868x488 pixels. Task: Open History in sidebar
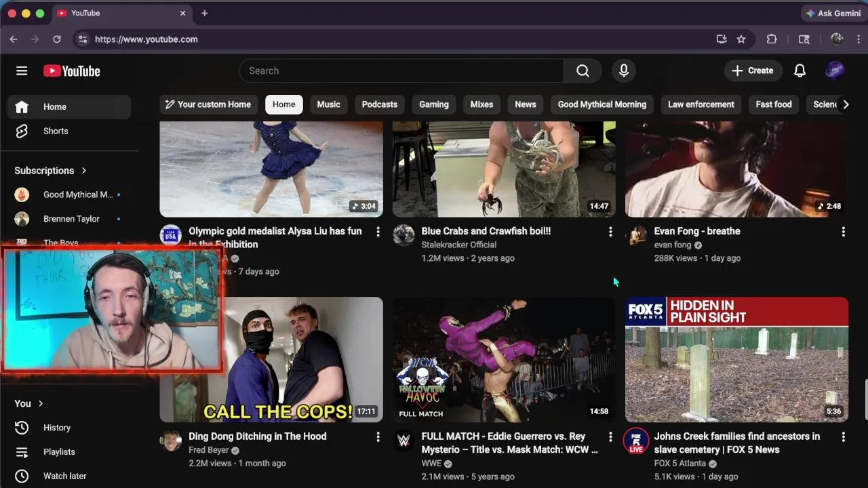pyautogui.click(x=69, y=428)
